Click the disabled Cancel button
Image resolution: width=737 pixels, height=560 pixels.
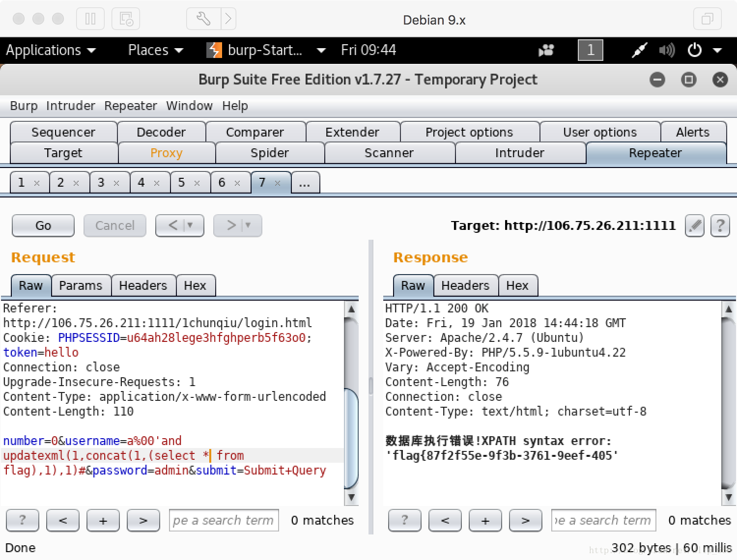point(114,225)
